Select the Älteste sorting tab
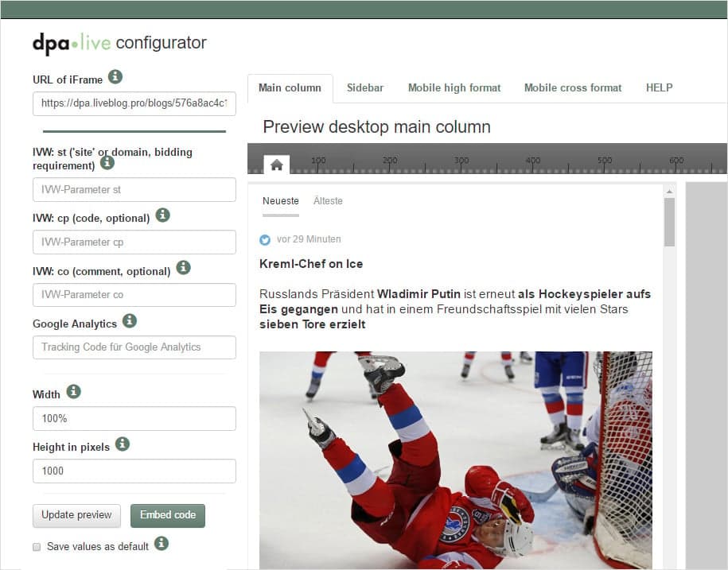Viewport: 728px width, 570px height. tap(328, 201)
